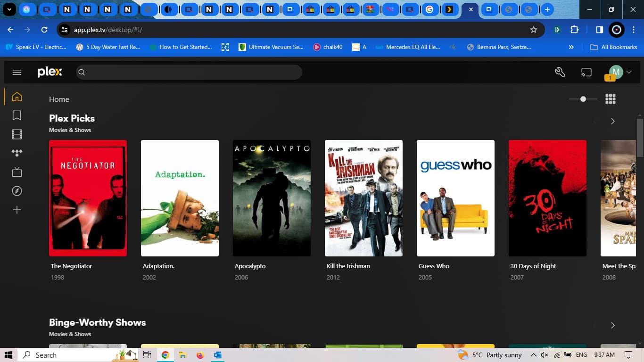Open the browser Extensions puzzle icon
The image size is (644, 362).
(574, 30)
